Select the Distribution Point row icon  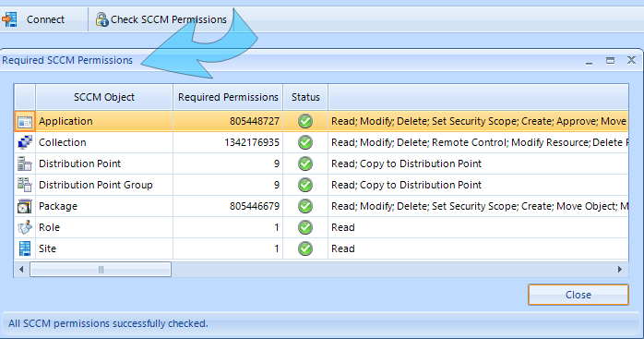(25, 163)
